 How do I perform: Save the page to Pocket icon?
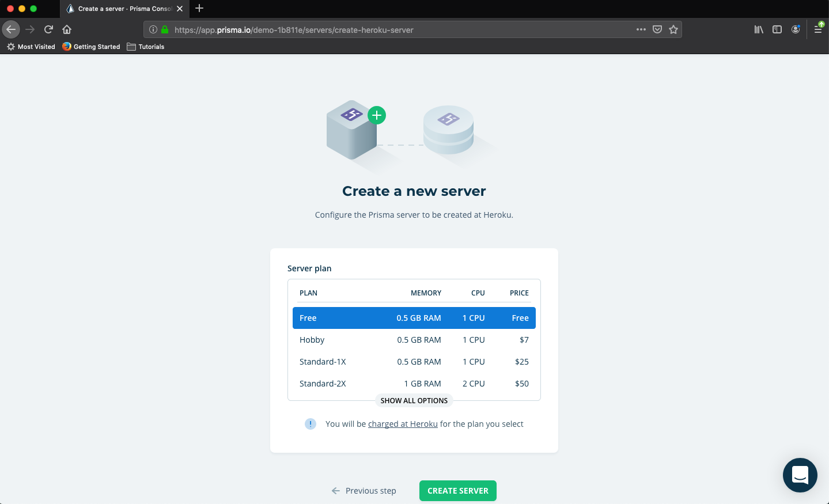657,29
